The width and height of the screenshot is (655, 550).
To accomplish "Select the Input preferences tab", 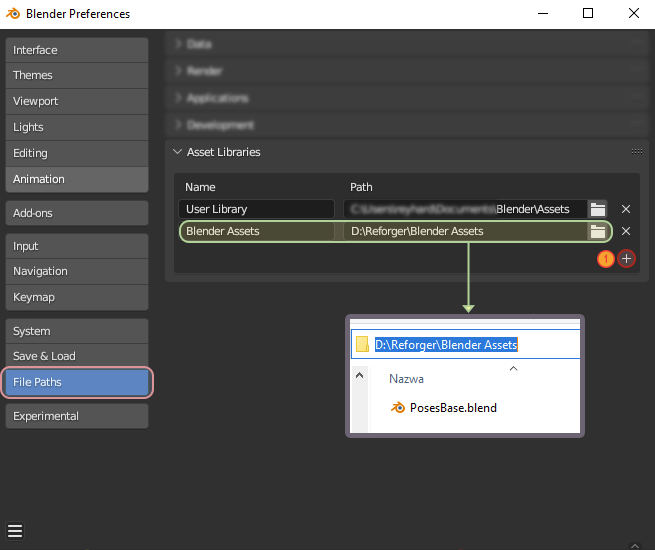I will click(x=77, y=246).
